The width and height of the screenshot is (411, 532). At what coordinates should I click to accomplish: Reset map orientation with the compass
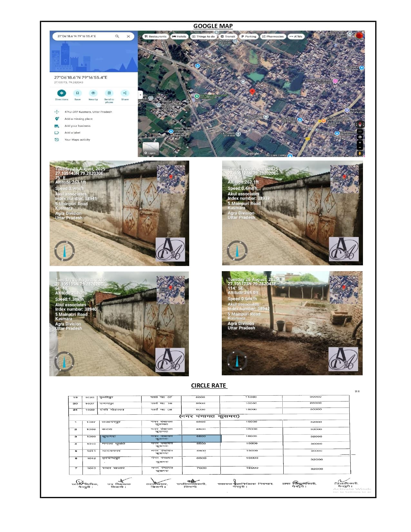pyautogui.click(x=360, y=124)
